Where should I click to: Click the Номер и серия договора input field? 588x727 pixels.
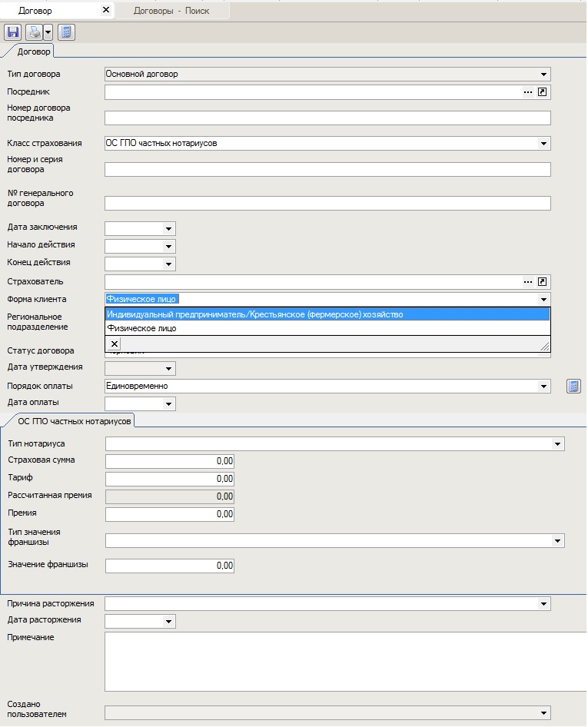327,170
